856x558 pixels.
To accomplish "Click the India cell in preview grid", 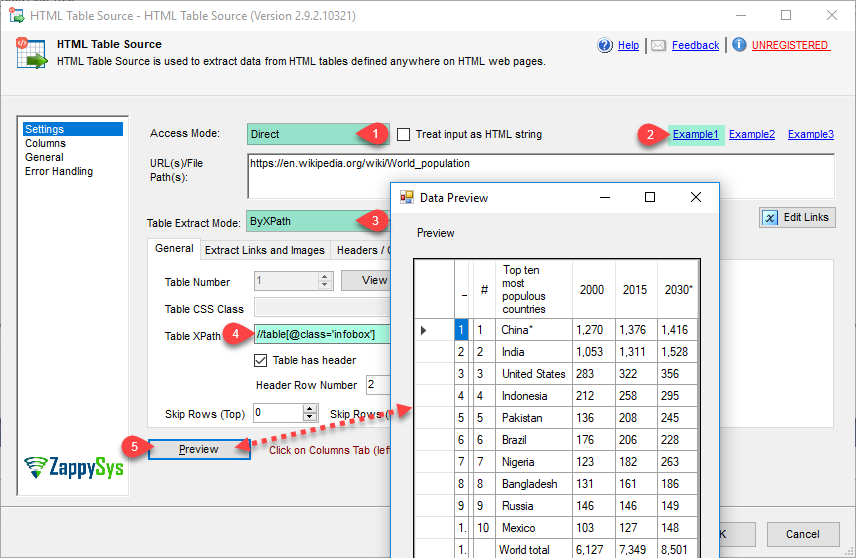I will 534,352.
